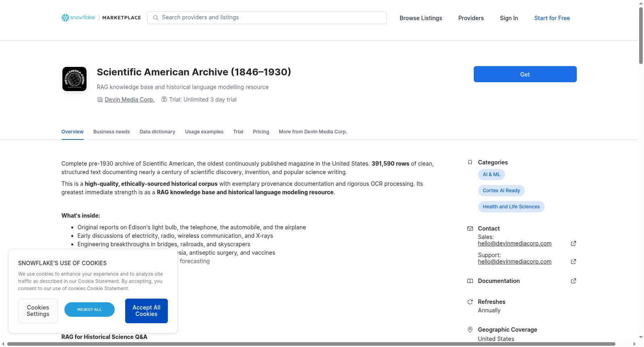Click the Sales hello@devinmediacorp.com email link
644x347 pixels.
tap(514, 243)
